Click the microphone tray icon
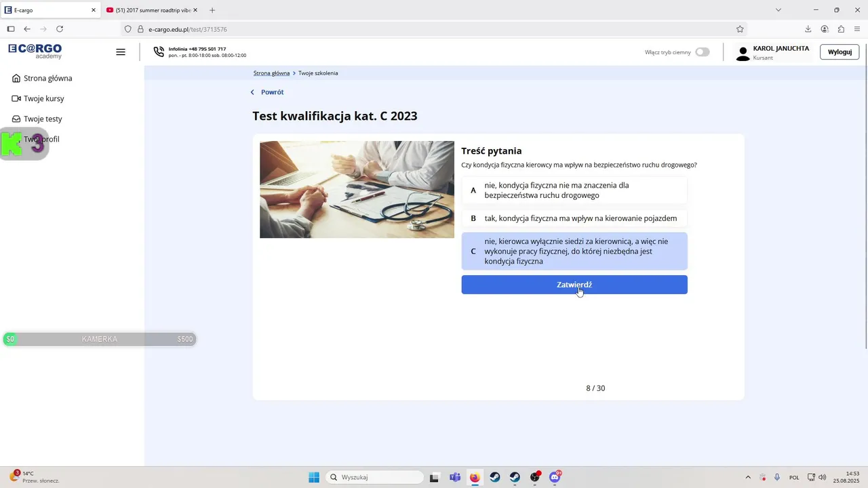This screenshot has width=868, height=488. pyautogui.click(x=777, y=477)
